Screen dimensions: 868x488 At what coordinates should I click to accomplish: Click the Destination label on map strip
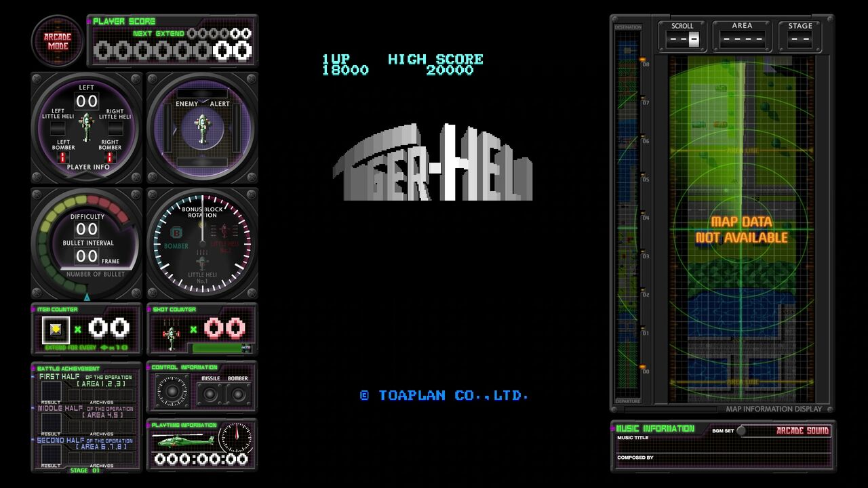tap(627, 27)
